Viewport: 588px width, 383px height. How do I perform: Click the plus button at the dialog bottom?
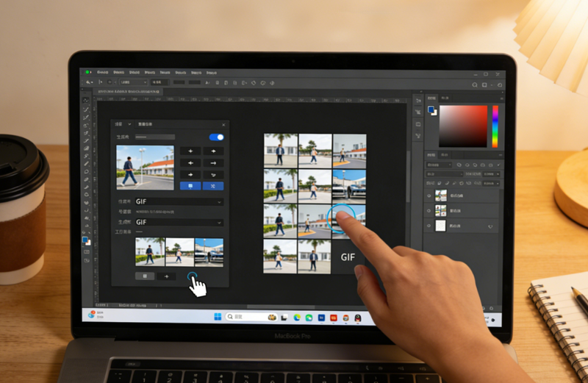165,276
